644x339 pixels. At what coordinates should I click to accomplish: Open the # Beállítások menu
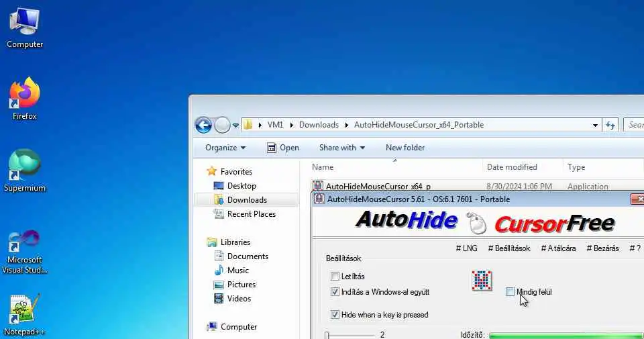(x=509, y=248)
